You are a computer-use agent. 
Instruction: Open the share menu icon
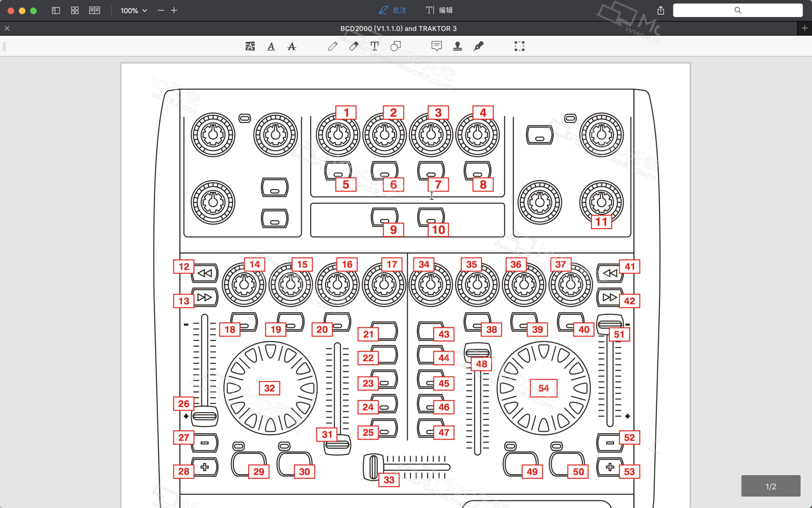pyautogui.click(x=661, y=10)
